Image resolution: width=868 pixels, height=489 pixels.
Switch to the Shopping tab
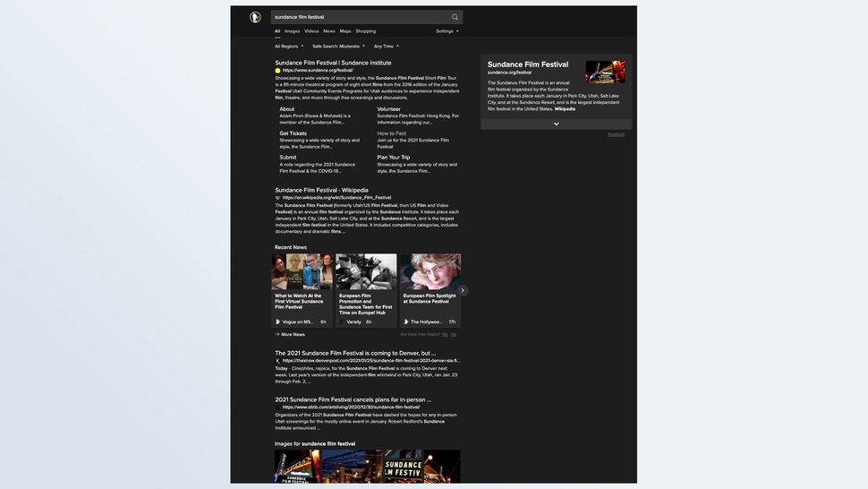point(365,31)
